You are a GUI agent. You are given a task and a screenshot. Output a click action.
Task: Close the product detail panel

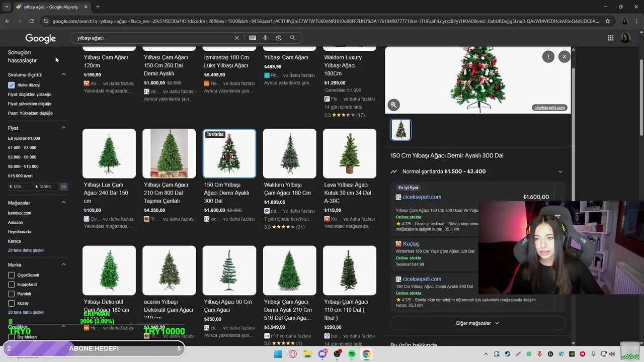[564, 57]
